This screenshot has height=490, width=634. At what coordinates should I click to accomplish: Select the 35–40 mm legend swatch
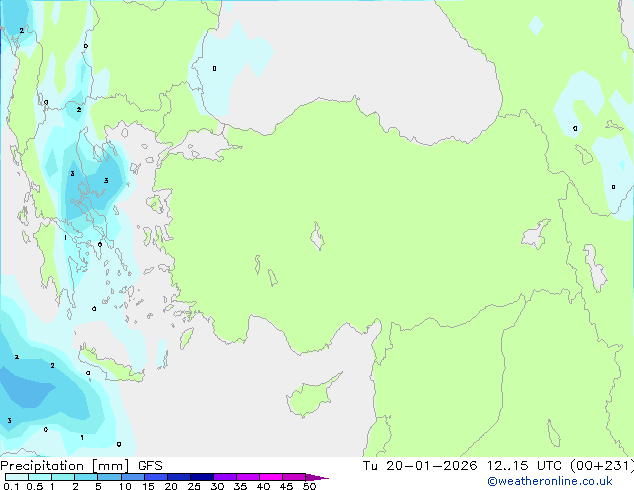click(247, 477)
